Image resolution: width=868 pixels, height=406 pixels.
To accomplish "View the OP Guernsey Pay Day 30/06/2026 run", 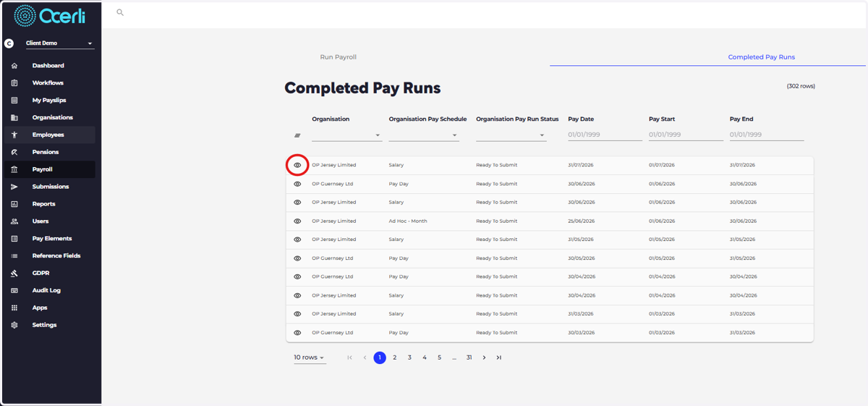I will tap(297, 184).
